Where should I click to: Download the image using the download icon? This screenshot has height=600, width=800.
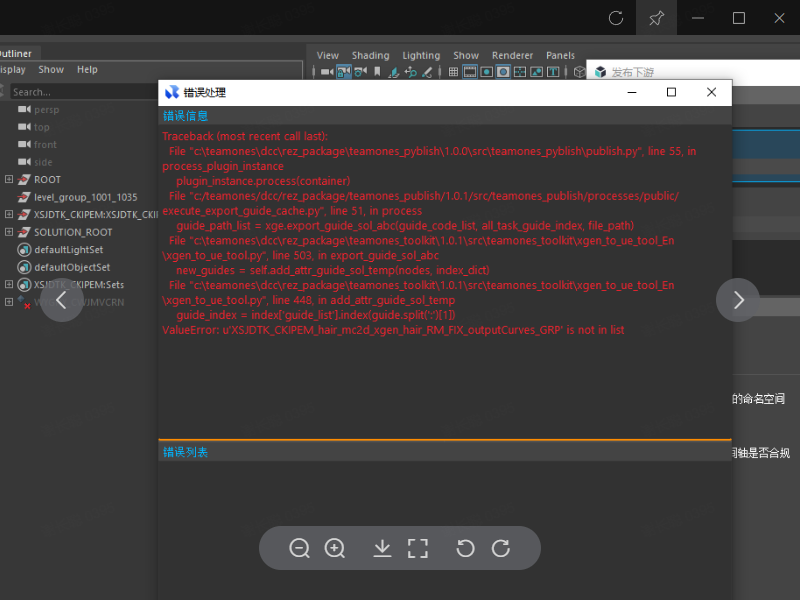point(382,548)
